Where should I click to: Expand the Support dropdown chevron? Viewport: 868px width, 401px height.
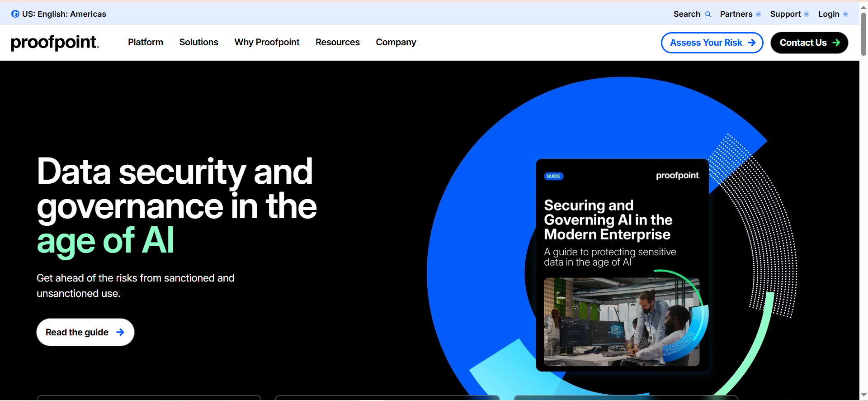point(807,14)
